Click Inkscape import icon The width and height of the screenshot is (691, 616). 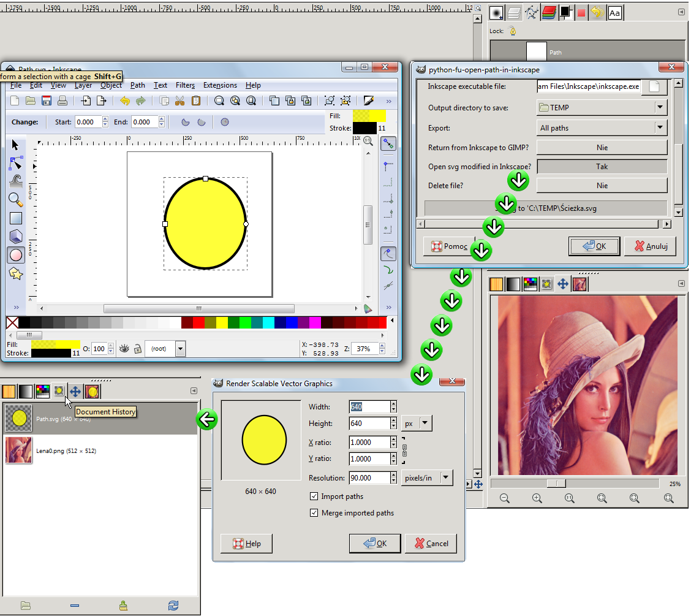pos(86,101)
